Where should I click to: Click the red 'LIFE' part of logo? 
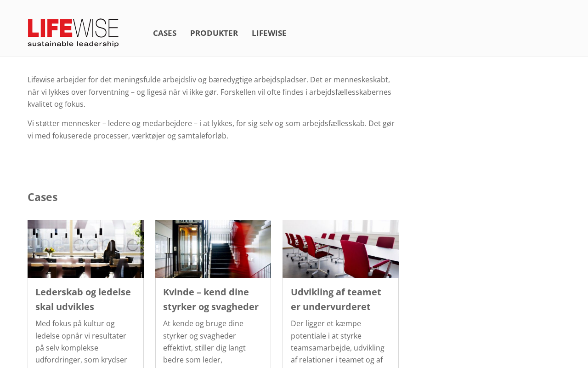click(50, 28)
